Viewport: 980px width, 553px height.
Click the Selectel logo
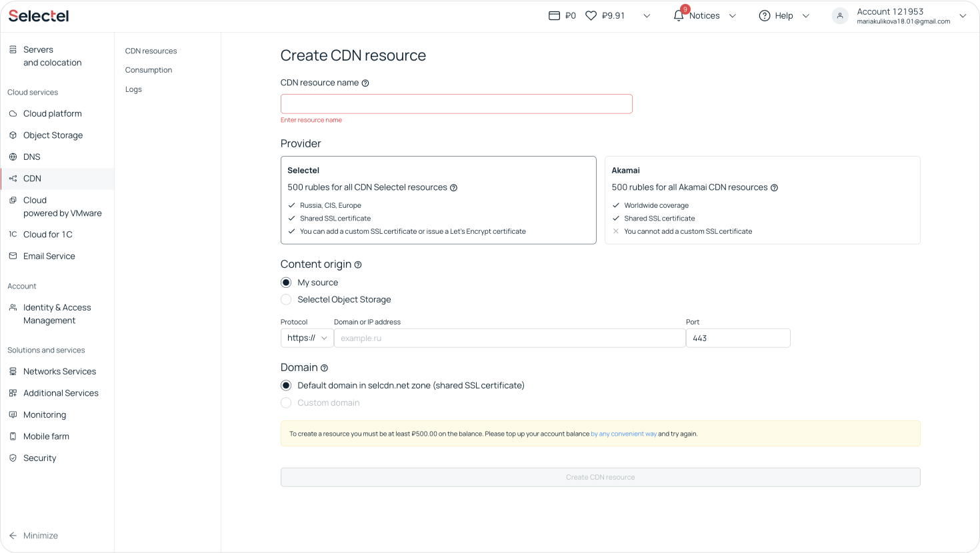pos(39,16)
